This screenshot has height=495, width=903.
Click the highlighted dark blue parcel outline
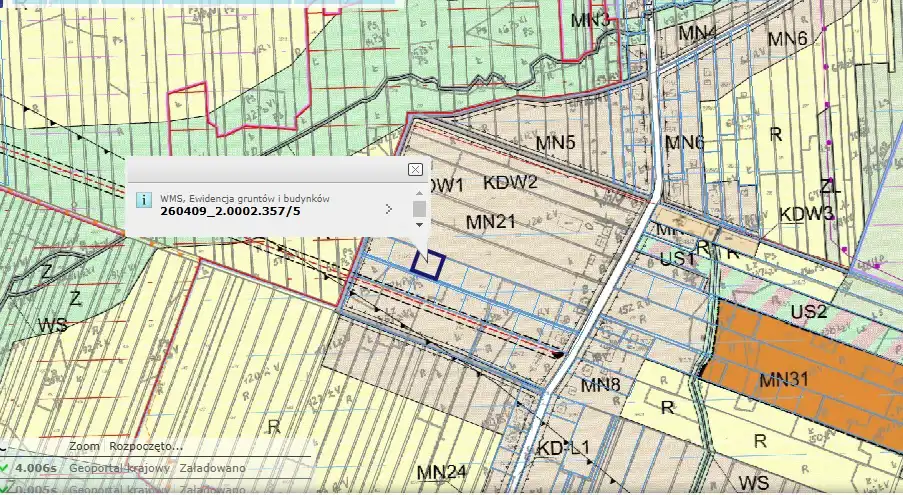tap(428, 264)
